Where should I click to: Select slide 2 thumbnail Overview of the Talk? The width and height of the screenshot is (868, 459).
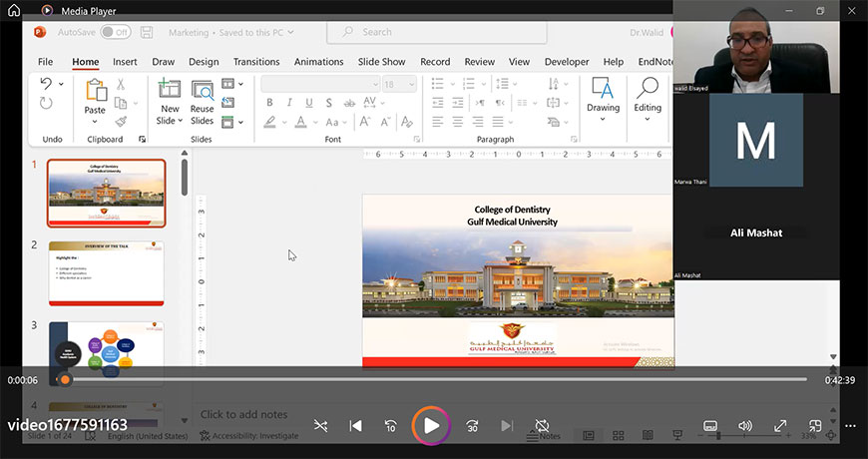[x=107, y=273]
